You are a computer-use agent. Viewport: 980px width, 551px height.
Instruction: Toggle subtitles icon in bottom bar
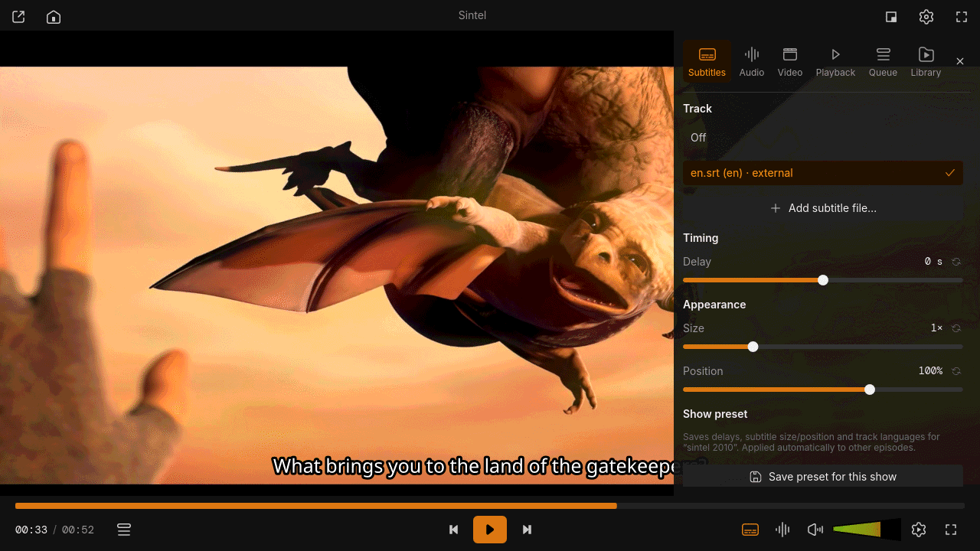point(750,530)
